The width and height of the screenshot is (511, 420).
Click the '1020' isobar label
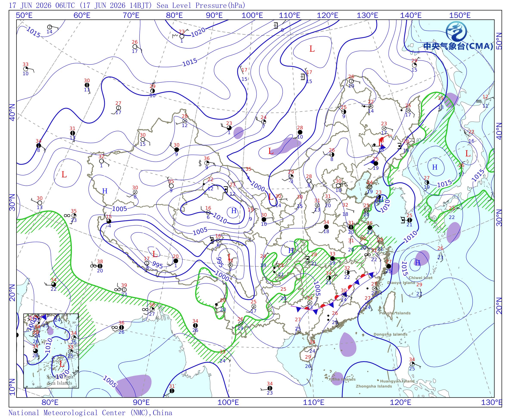(x=198, y=32)
